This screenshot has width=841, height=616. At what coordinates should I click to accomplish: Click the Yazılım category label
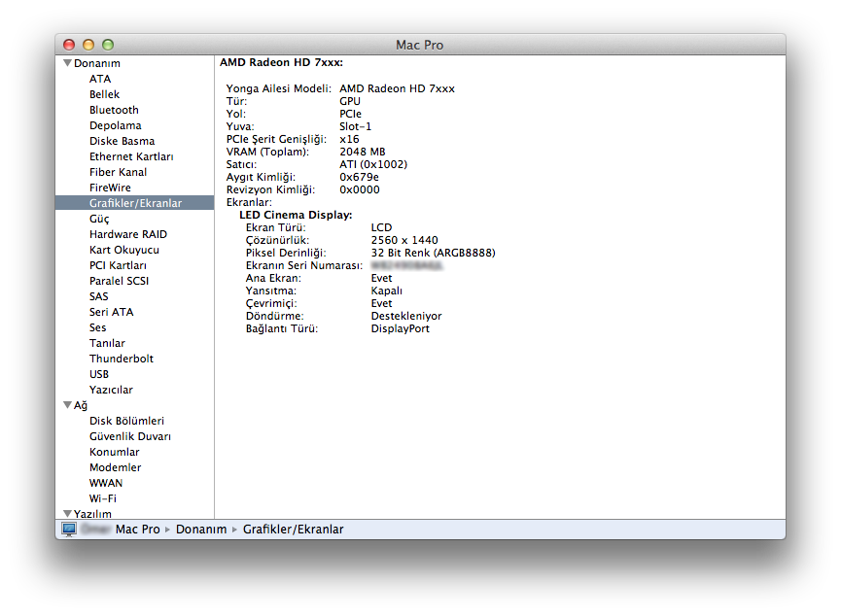92,514
